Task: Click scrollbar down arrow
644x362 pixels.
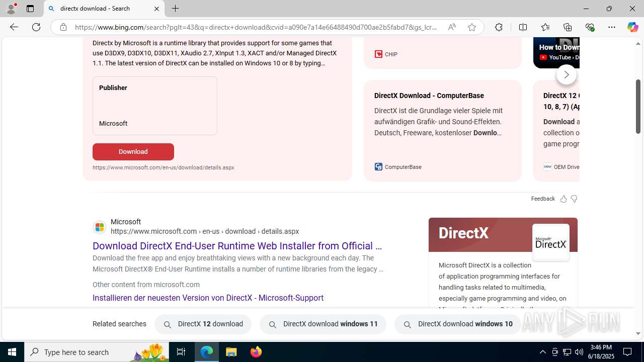Action: [x=638, y=333]
